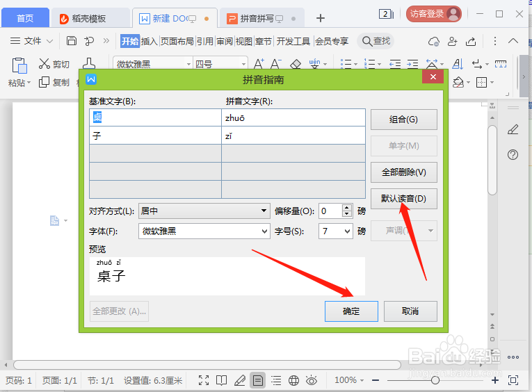This screenshot has height=392, width=532.
Task: Click the Decrease indent icon
Action: coord(395,64)
